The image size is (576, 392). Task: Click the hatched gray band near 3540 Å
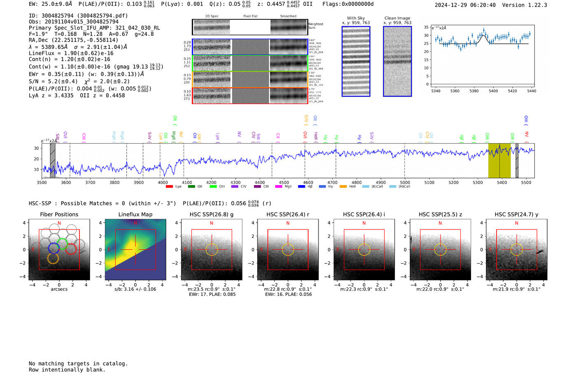(53, 161)
